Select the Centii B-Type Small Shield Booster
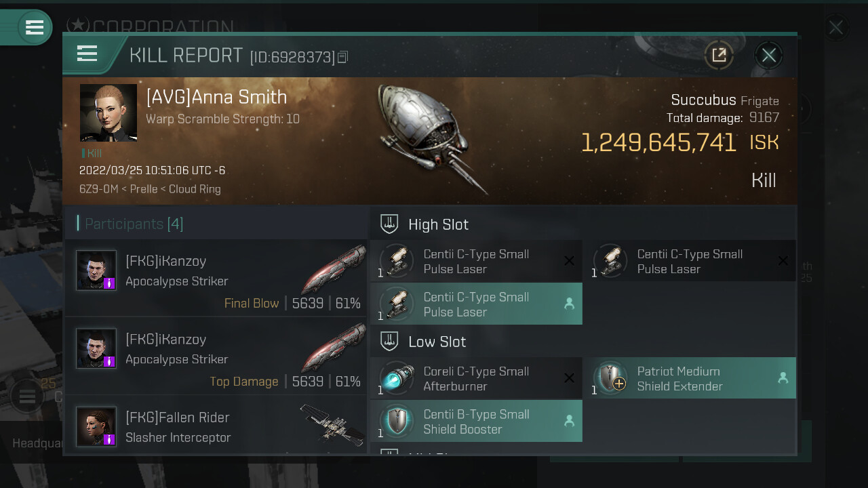 476,421
